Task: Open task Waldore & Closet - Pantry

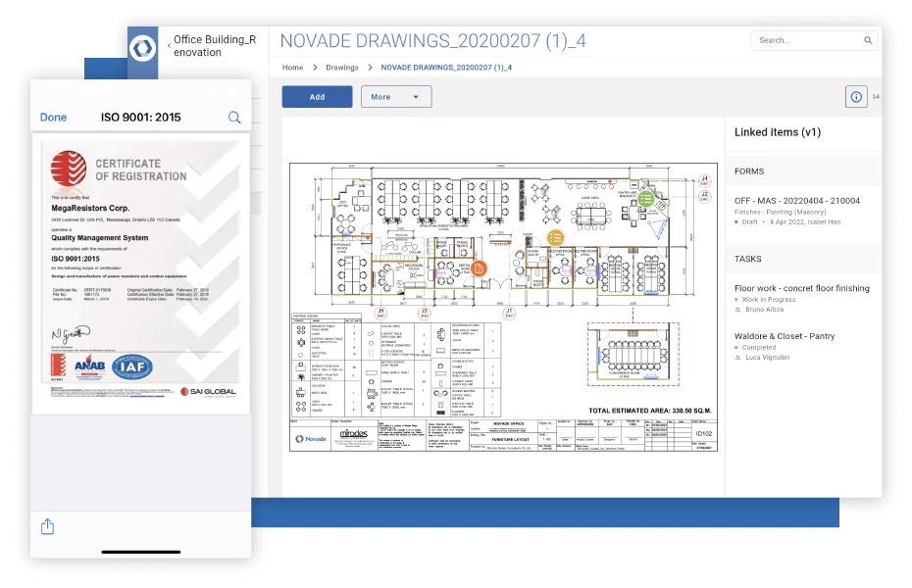Action: tap(785, 336)
